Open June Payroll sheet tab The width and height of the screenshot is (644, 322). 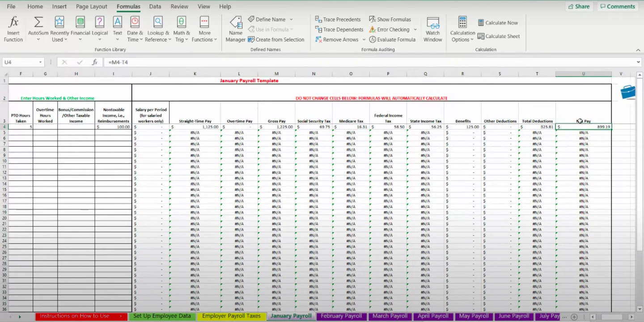(x=513, y=316)
